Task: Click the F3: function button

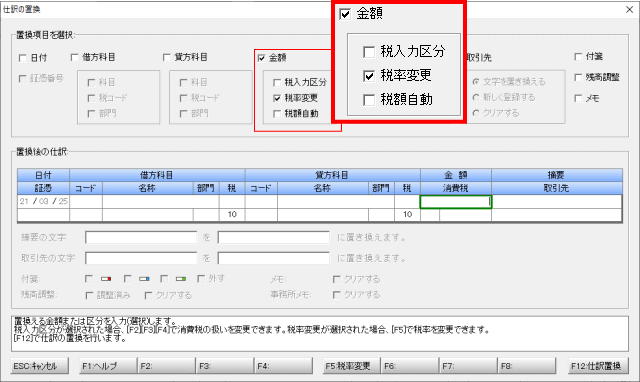Action: coord(225,366)
